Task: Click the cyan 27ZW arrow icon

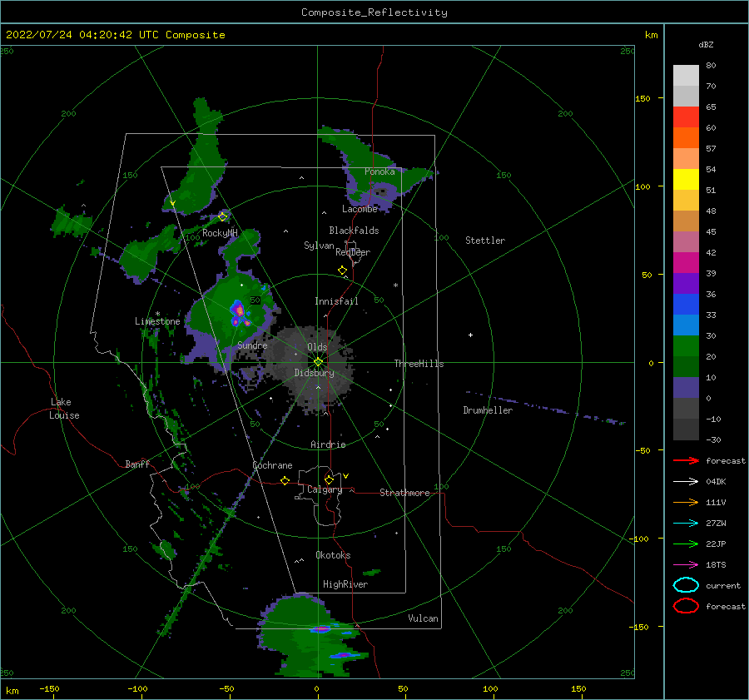Action: 686,524
